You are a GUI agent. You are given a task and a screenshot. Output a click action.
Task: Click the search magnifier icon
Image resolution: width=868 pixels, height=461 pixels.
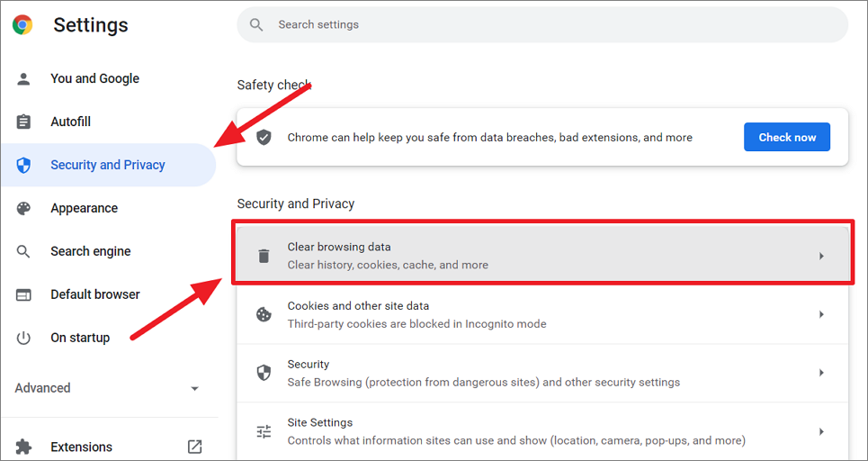pos(256,25)
